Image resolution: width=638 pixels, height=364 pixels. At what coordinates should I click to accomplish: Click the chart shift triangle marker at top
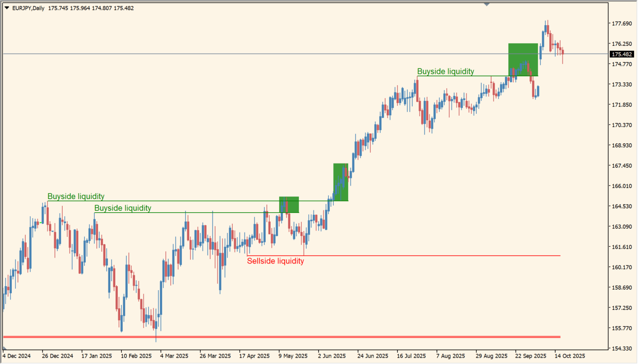click(487, 4)
